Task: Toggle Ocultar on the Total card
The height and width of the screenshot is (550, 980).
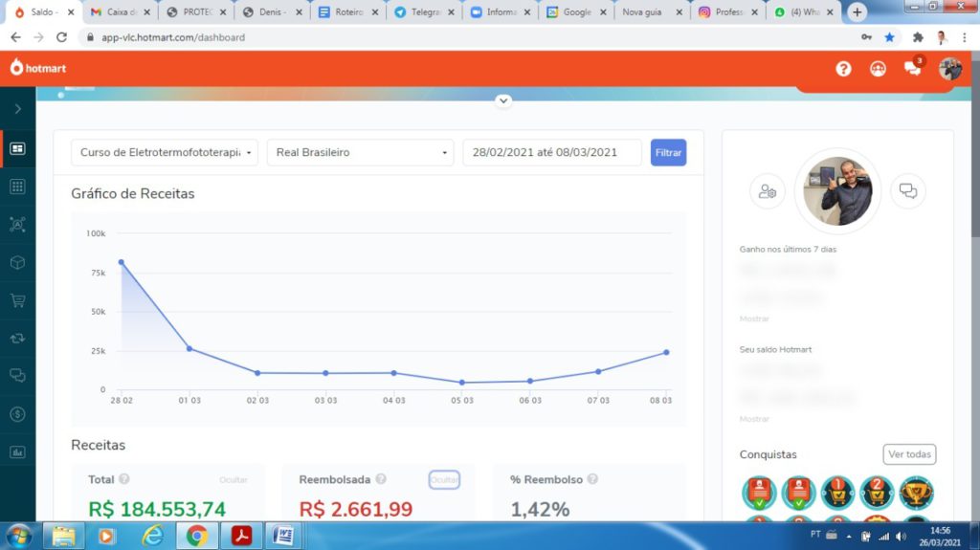Action: [234, 480]
